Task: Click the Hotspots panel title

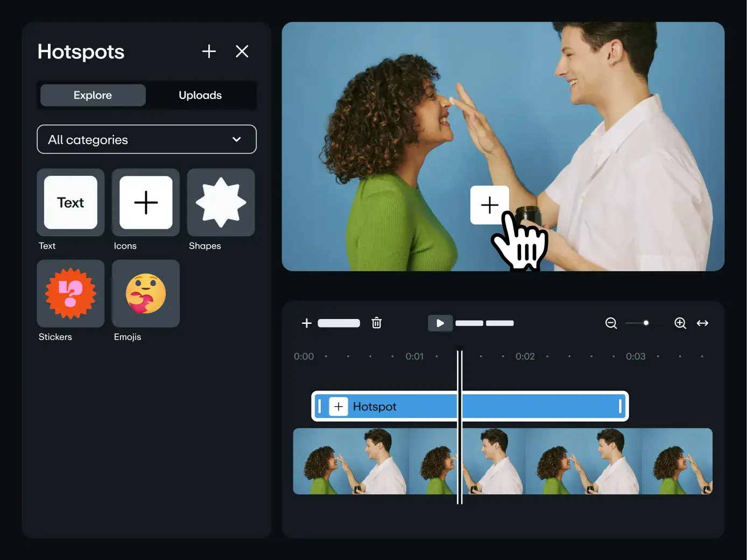Action: click(81, 52)
